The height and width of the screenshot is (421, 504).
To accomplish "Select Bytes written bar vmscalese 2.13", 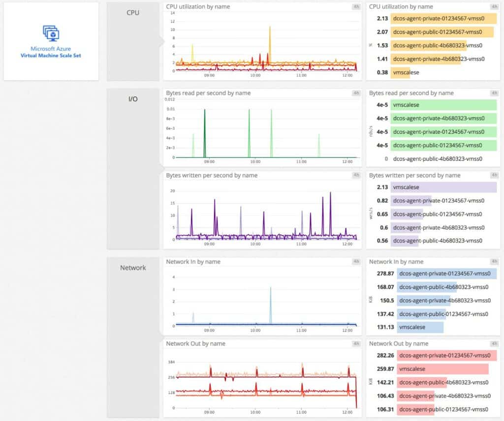I will 443,187.
